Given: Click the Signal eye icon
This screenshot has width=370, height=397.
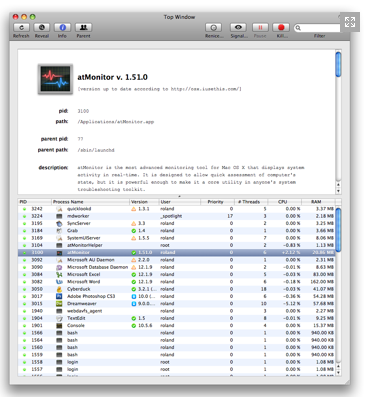Looking at the screenshot, I should [x=238, y=27].
